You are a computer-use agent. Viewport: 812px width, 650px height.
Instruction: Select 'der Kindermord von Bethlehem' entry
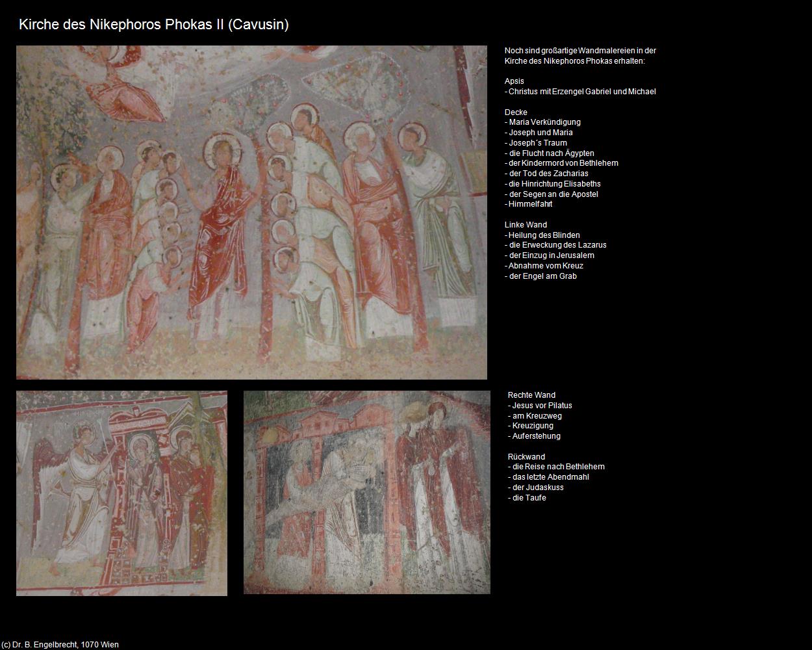point(561,163)
